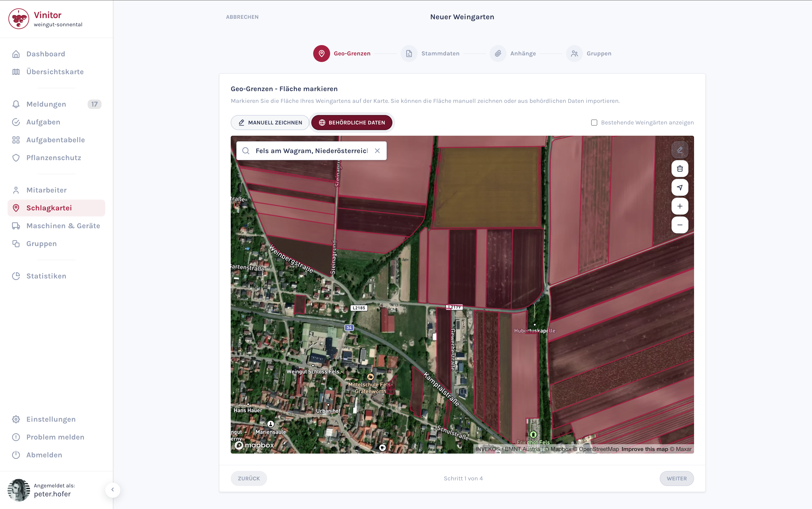The height and width of the screenshot is (509, 812).
Task: Open the Anhänge step in the wizard
Action: 522,53
